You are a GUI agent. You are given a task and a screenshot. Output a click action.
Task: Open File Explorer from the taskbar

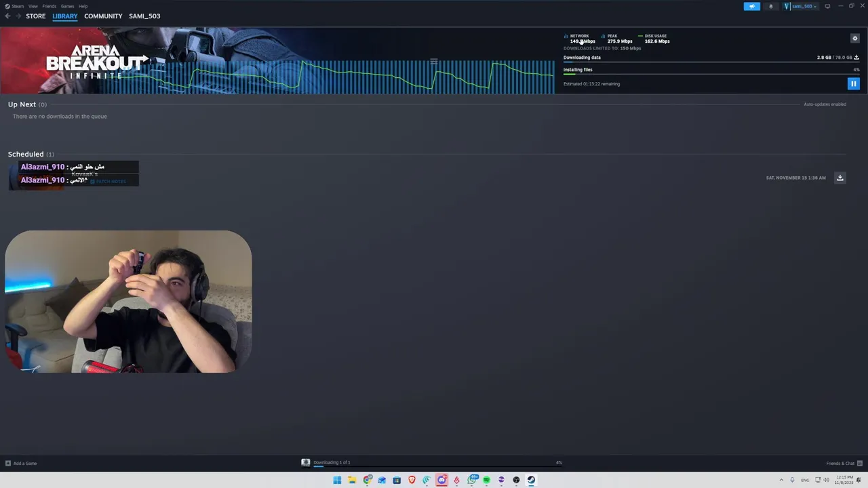tap(352, 480)
